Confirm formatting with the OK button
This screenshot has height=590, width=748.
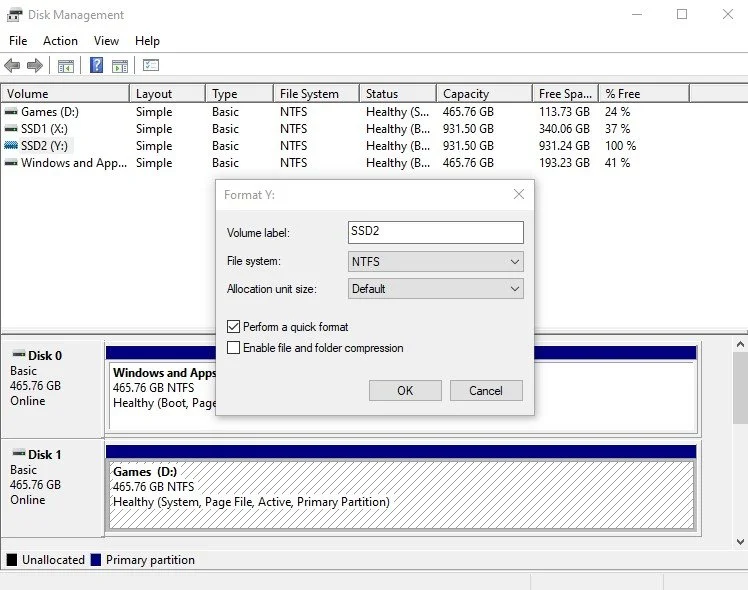tap(405, 391)
